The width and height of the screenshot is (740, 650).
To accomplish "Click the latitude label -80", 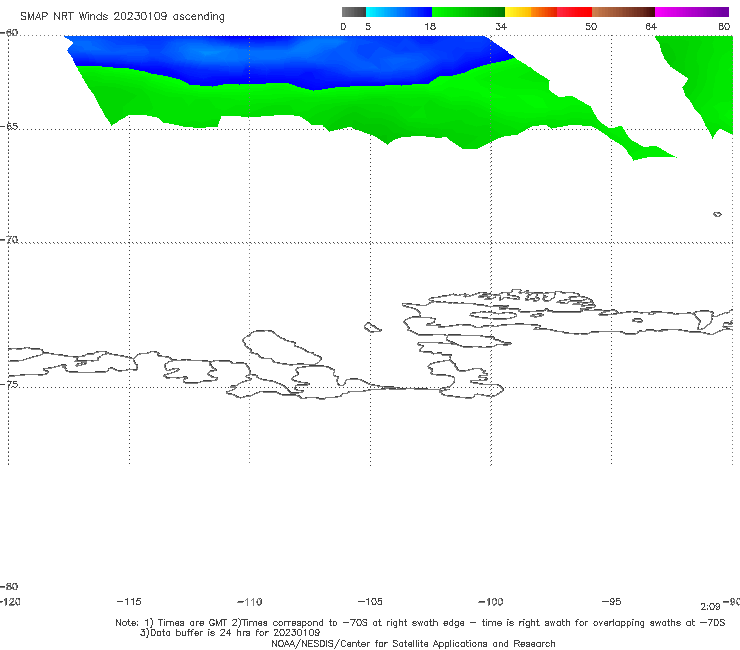I will 9,586.
